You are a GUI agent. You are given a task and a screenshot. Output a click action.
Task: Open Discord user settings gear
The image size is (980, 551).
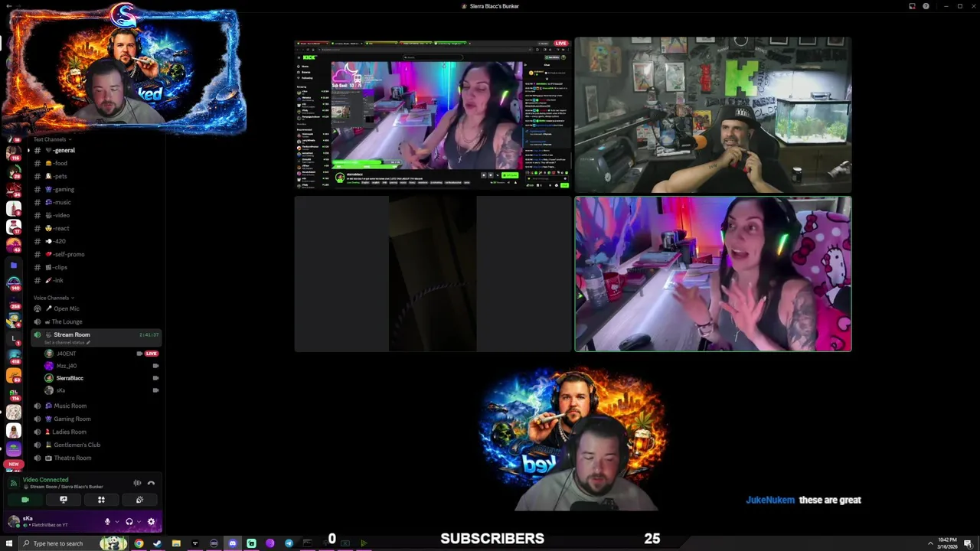coord(151,522)
